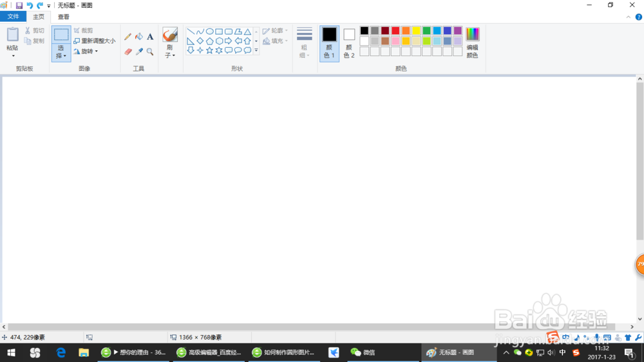The height and width of the screenshot is (362, 644).
Task: Choose the Polygon shape
Action: (238, 32)
